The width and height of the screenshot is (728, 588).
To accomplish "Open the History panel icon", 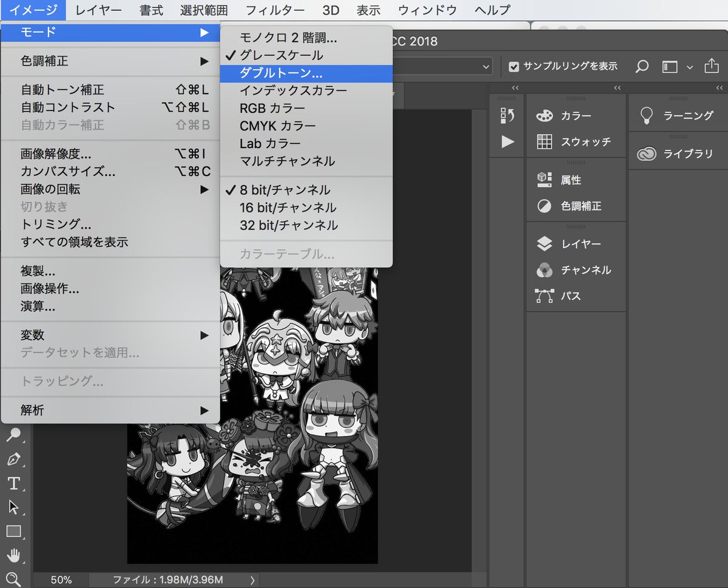I will coord(507,115).
